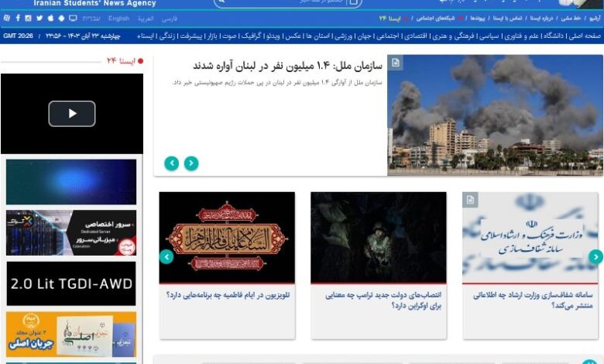Click the جریان اصلی orange banner

click(71, 335)
